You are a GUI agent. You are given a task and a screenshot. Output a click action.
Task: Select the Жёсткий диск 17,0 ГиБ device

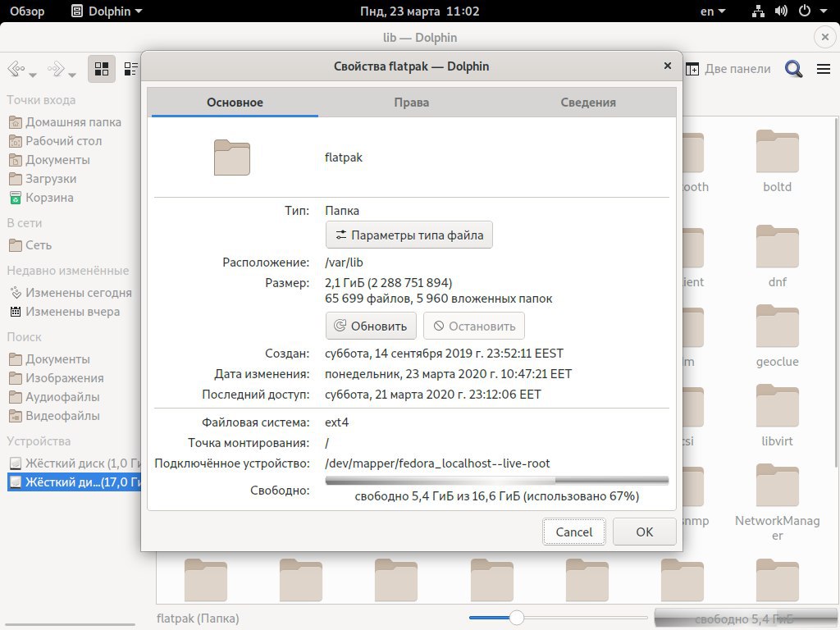point(74,482)
